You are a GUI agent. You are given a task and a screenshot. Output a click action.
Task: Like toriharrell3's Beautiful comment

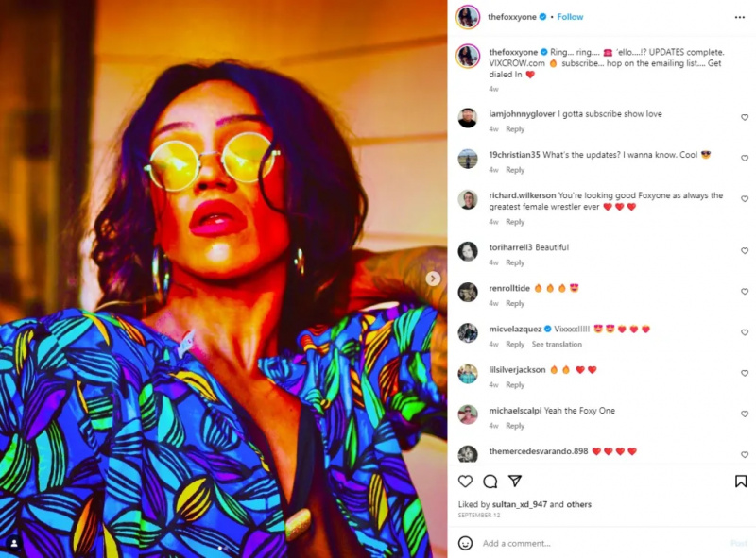(745, 250)
